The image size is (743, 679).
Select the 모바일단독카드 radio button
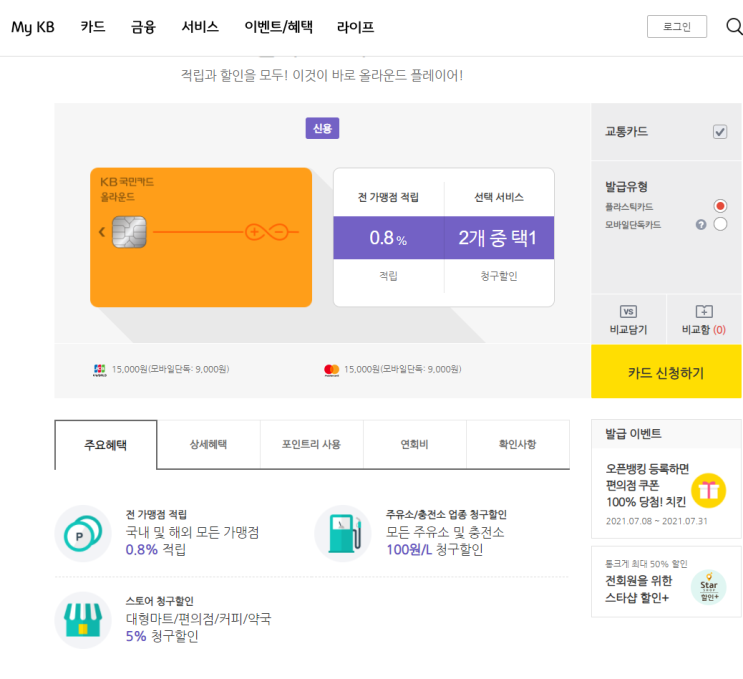[720, 224]
